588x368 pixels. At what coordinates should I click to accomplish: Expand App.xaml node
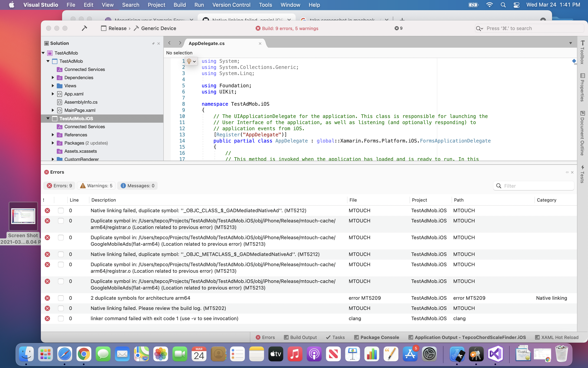click(x=53, y=94)
